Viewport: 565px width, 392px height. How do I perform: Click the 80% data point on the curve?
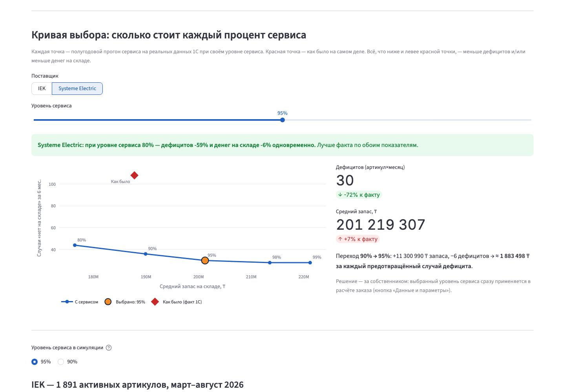click(x=75, y=245)
